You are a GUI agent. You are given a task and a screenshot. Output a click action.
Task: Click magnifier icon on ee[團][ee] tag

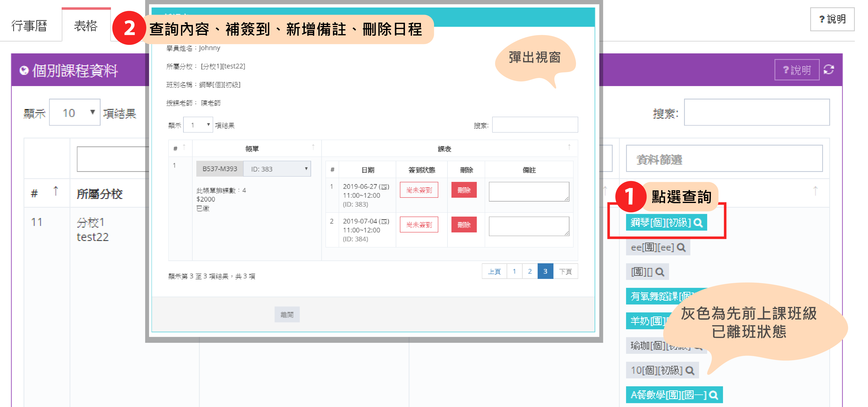(681, 247)
